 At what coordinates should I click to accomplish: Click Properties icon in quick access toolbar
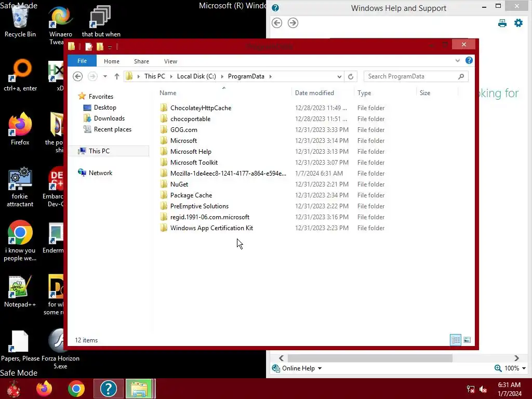(88, 46)
